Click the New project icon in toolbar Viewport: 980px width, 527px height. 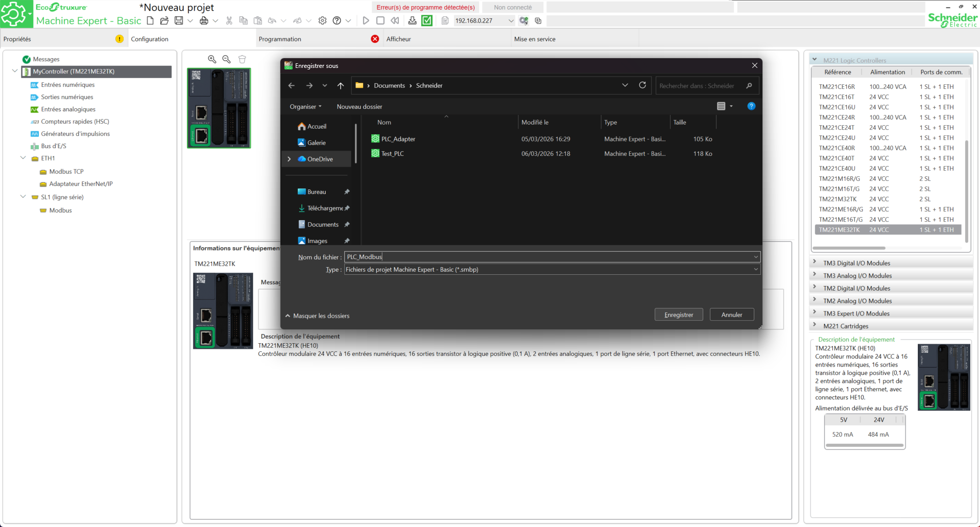150,20
